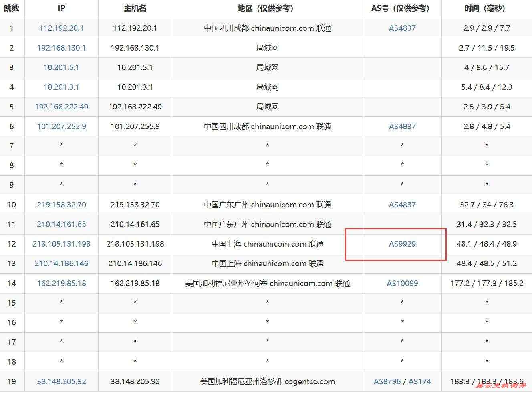Select the AS174 link in the last row
532x393 pixels.
[x=419, y=381]
